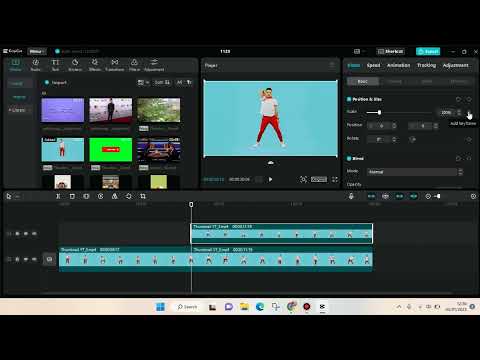
Task: Open the Windows Start menu
Action: tap(160, 307)
